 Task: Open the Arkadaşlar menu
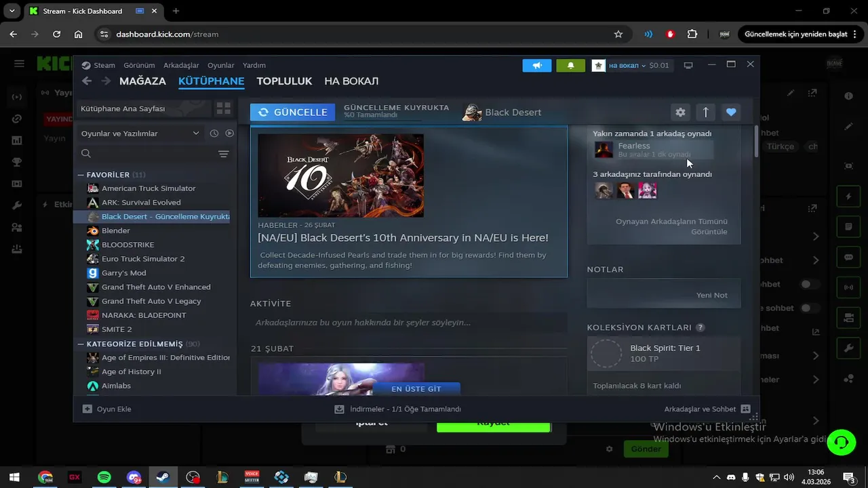pos(181,65)
